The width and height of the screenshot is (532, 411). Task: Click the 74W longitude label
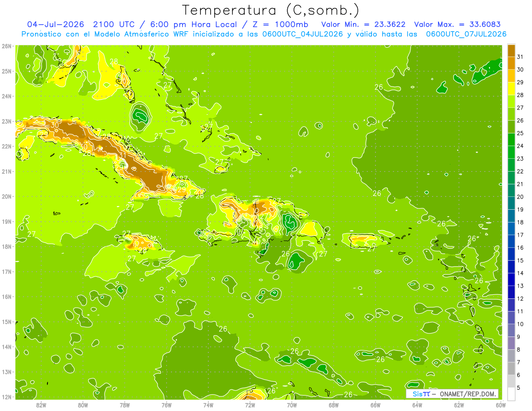click(x=208, y=405)
